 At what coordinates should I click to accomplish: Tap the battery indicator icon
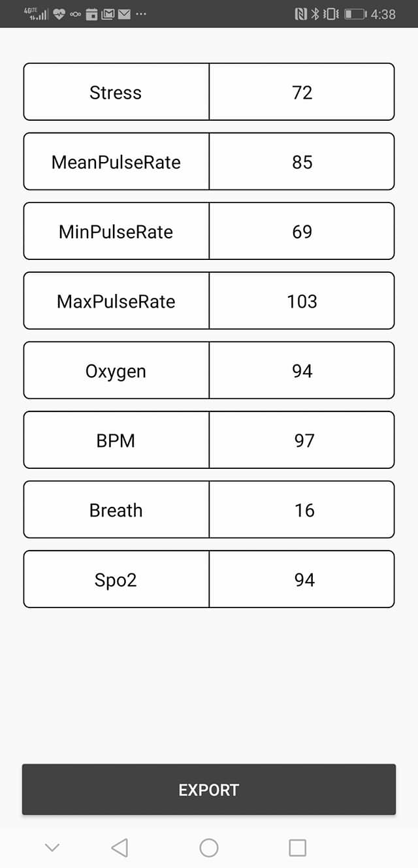pos(355,14)
